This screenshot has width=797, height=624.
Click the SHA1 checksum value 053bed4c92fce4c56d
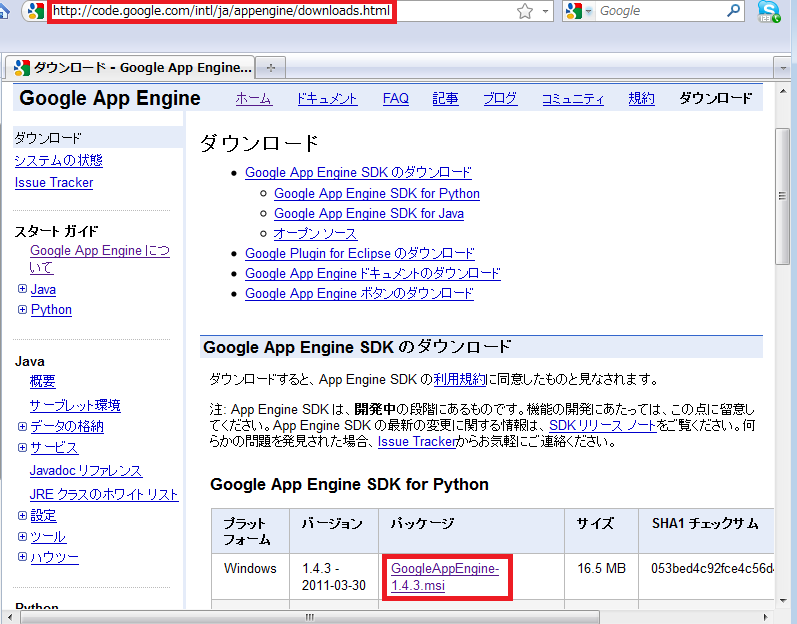[x=712, y=568]
